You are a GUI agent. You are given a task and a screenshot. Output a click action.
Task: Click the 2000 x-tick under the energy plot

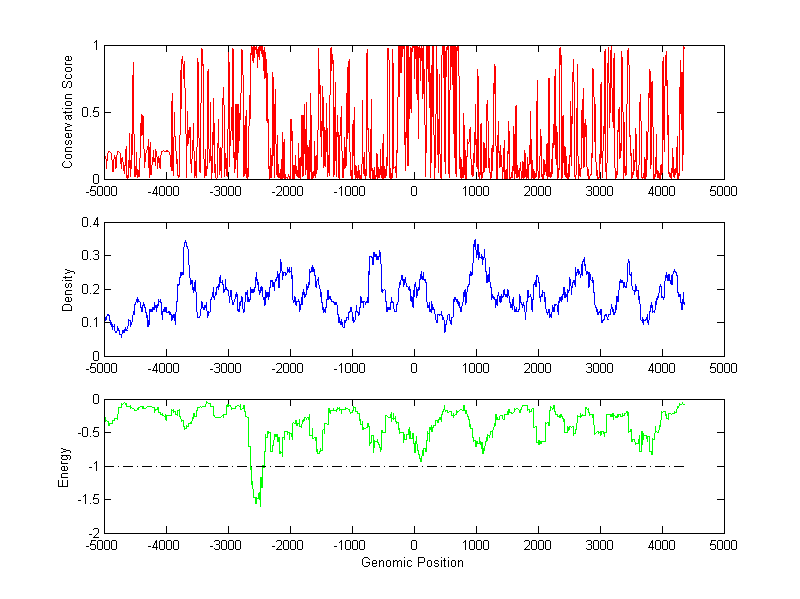coord(538,545)
